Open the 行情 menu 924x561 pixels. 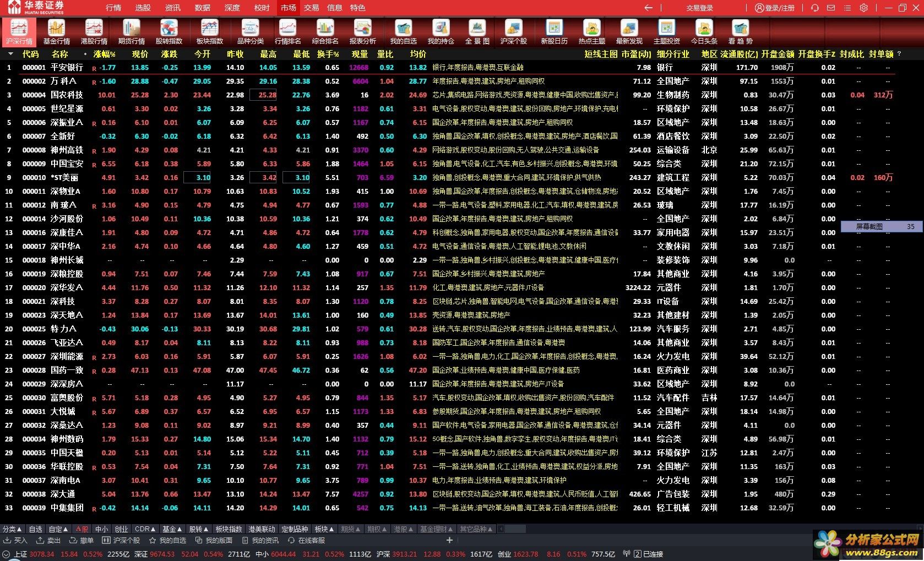(x=113, y=8)
